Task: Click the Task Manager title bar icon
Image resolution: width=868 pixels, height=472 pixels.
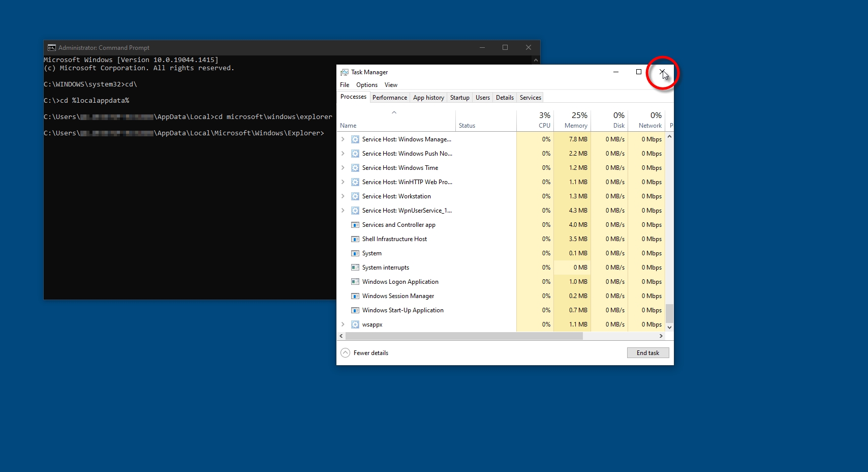Action: (x=345, y=72)
